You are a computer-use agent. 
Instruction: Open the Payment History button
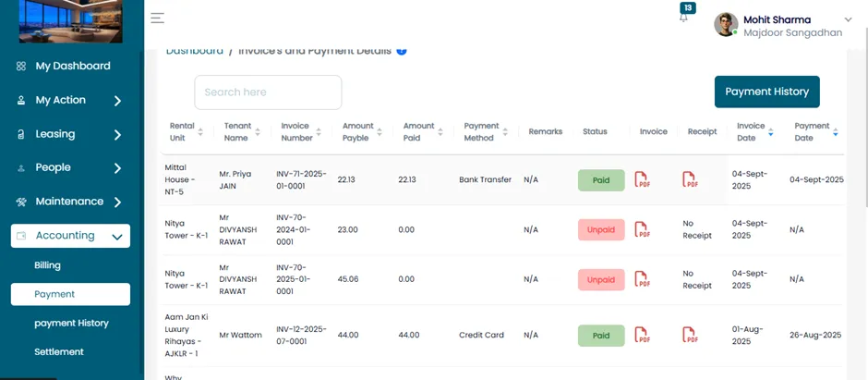pos(766,92)
